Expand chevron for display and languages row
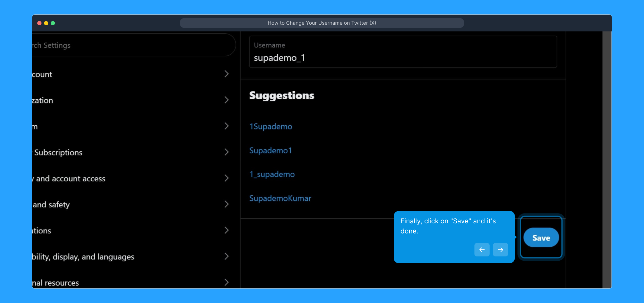 click(x=226, y=256)
